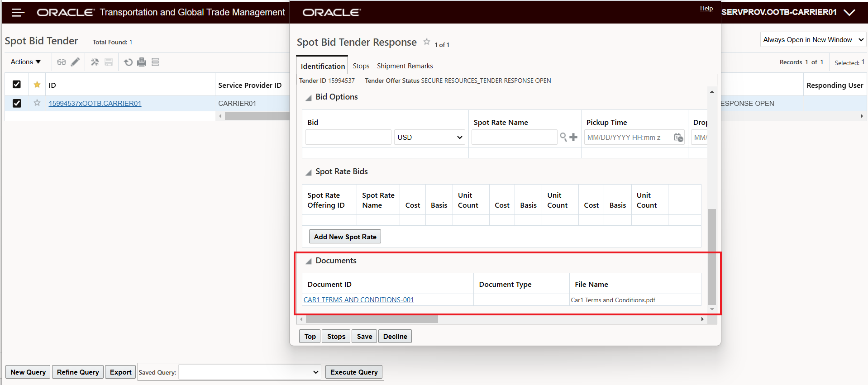Open the hamburger navigation menu

18,12
